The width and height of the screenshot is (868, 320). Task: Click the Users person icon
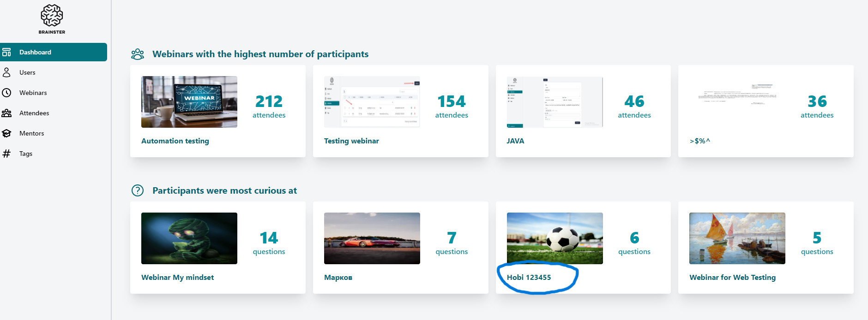[x=6, y=72]
